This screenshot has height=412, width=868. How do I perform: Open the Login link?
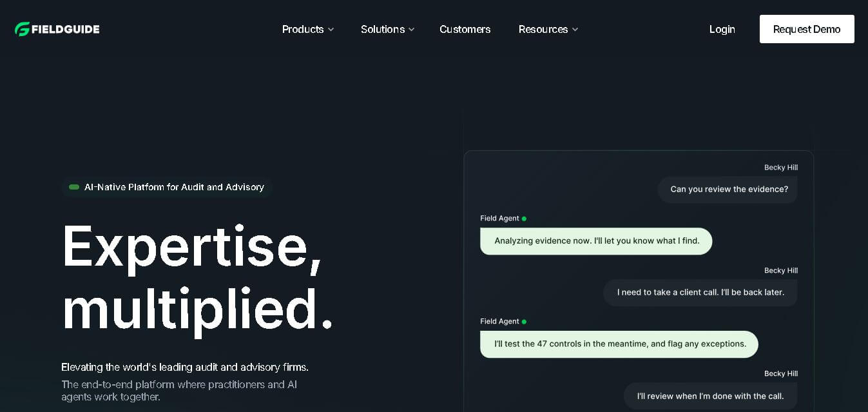(x=722, y=29)
